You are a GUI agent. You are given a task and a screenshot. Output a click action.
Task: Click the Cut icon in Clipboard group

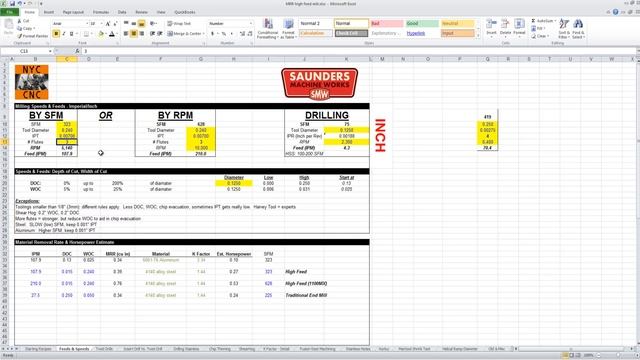tap(20, 21)
